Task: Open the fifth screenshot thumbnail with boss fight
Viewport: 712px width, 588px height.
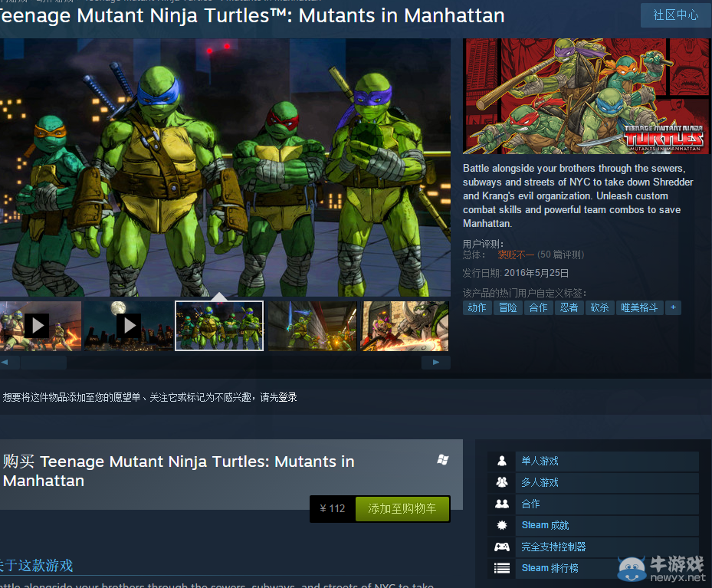Action: click(404, 326)
